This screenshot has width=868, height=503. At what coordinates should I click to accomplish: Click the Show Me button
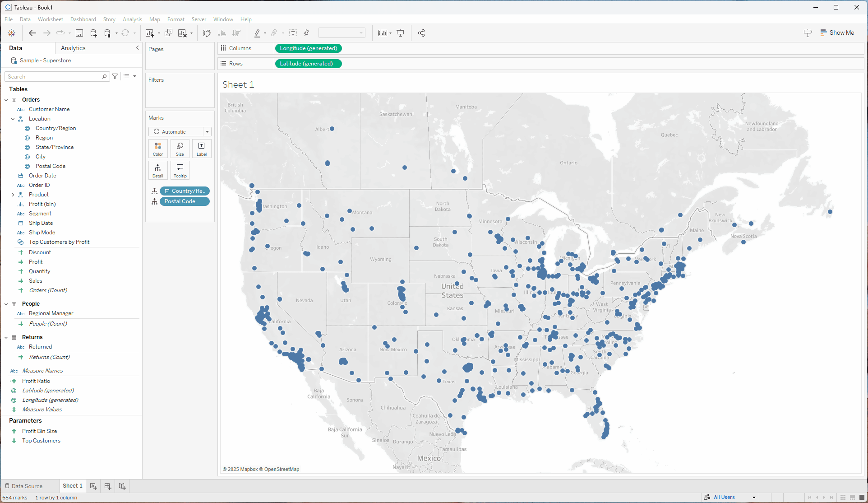coord(837,33)
